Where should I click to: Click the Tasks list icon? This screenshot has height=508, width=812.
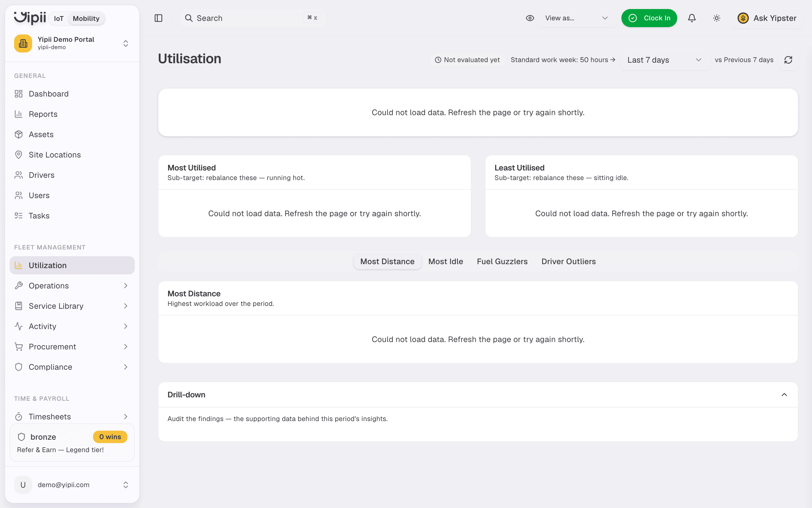pyautogui.click(x=18, y=216)
